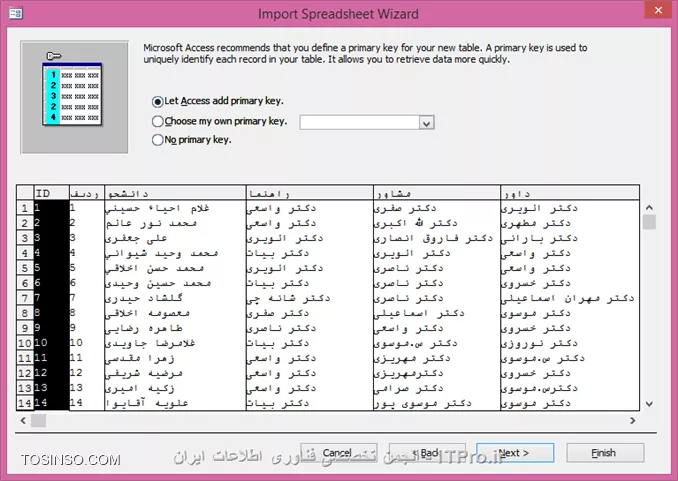Screen dimensions: 678x481
Task: Click the vertical scrollbar down arrow
Action: click(x=649, y=404)
